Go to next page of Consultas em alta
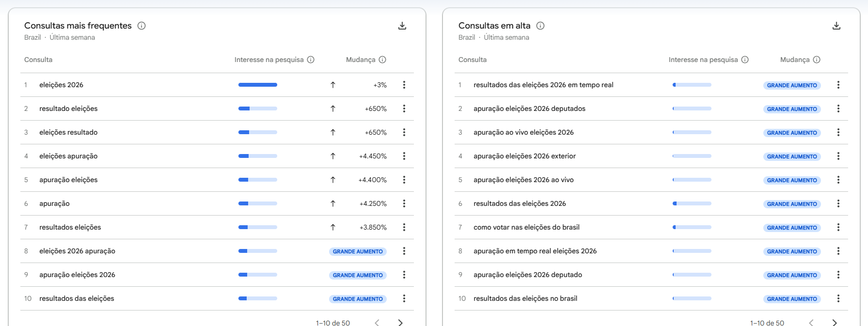The height and width of the screenshot is (326, 868). click(x=835, y=323)
